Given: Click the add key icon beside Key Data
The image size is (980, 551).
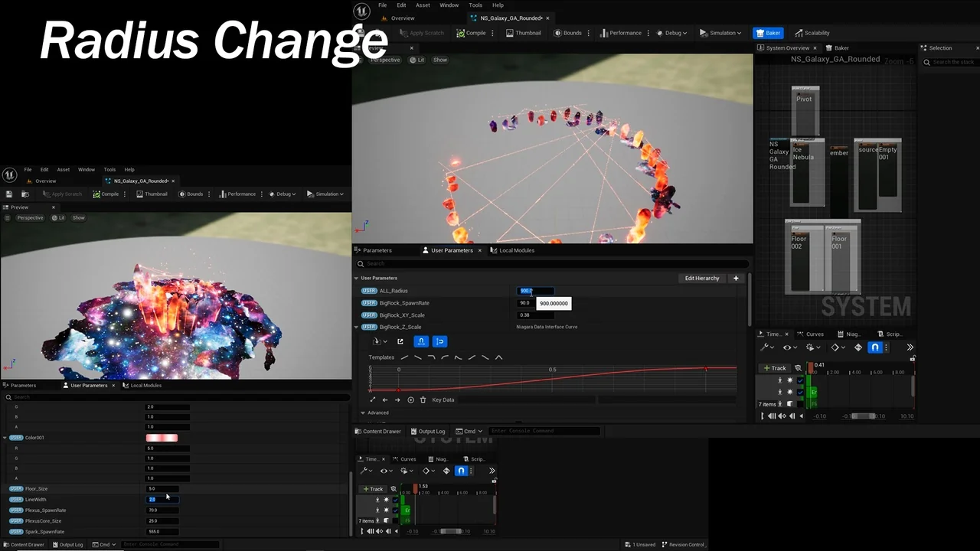Looking at the screenshot, I should point(410,399).
